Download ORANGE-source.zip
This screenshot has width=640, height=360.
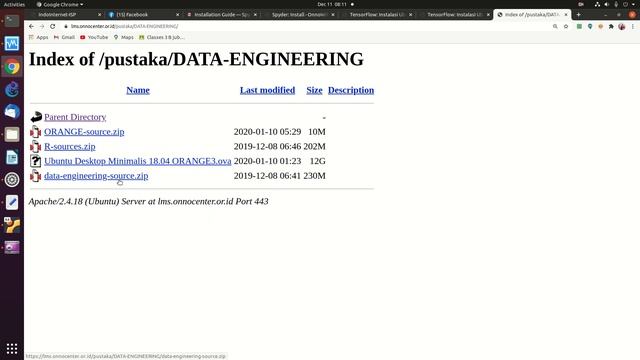click(84, 132)
